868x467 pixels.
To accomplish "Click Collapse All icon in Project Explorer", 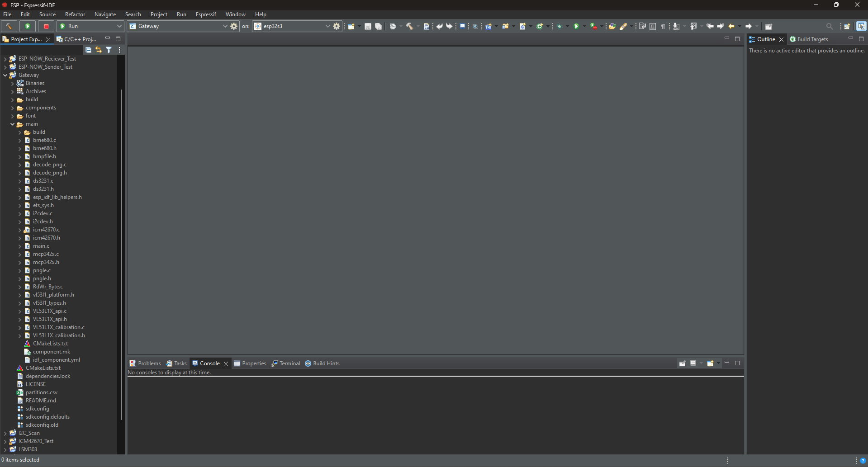I will click(88, 50).
